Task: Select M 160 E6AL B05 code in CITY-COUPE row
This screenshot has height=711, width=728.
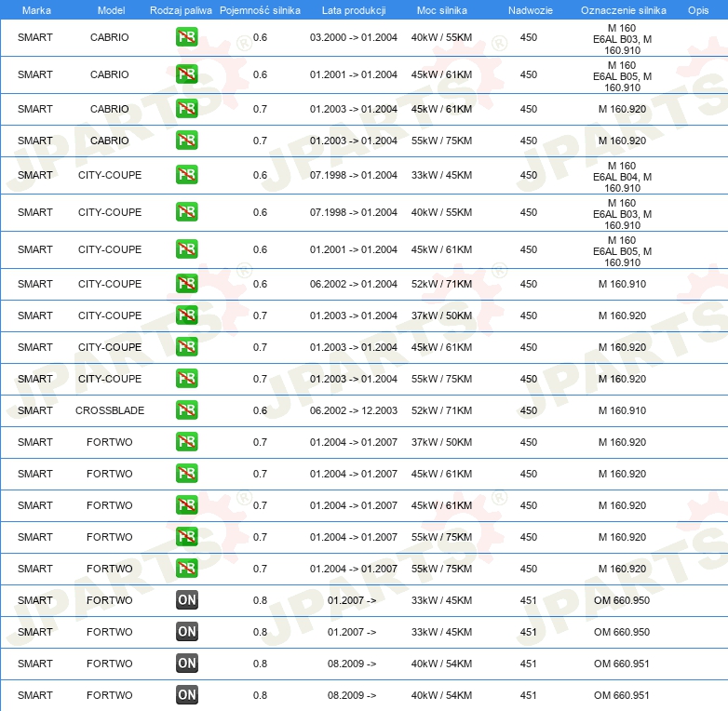Action: point(622,251)
